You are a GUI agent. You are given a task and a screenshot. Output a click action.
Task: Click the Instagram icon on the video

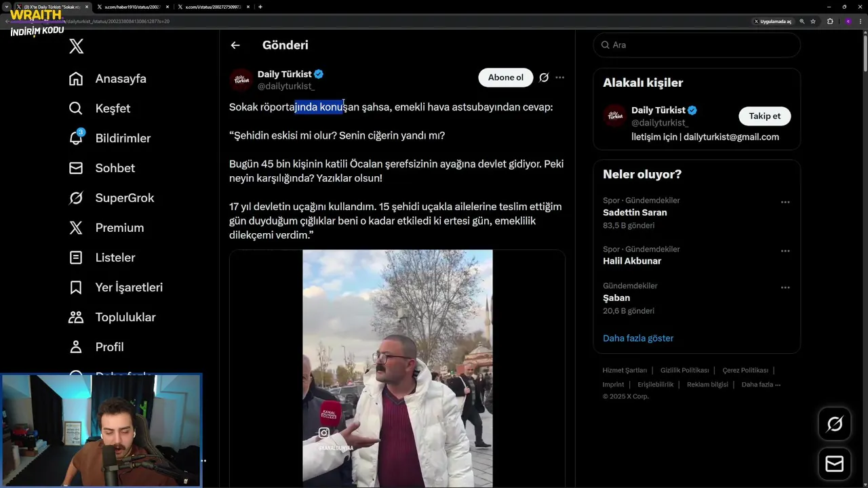324,432
